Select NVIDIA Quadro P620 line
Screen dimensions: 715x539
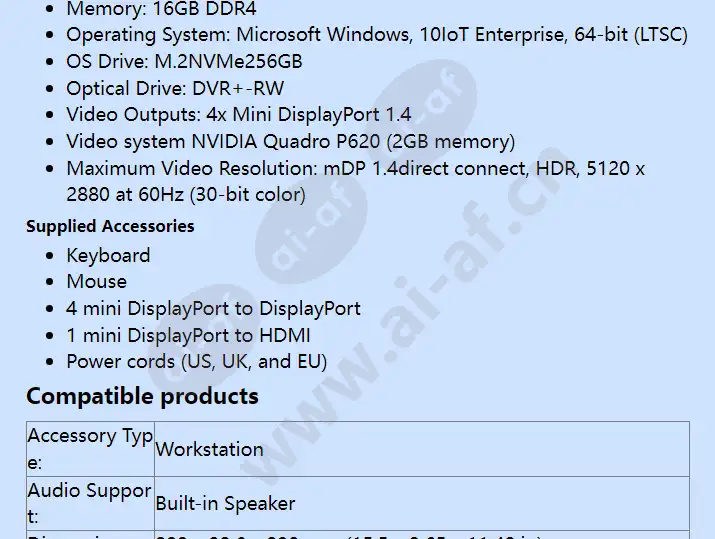[x=290, y=141]
